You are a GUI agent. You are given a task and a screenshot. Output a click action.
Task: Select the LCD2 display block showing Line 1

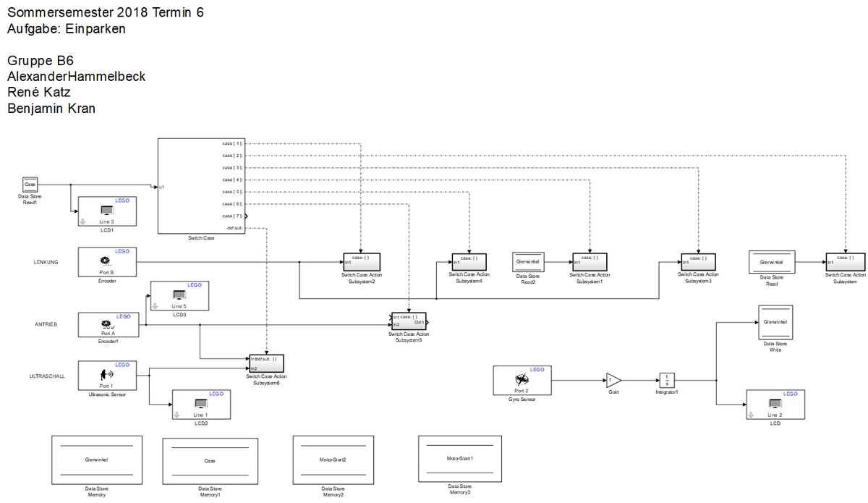point(200,405)
